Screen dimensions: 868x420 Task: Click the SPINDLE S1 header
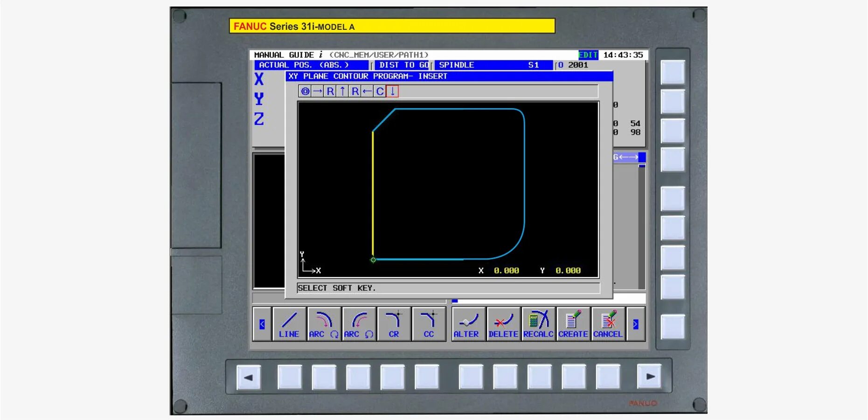[494, 65]
